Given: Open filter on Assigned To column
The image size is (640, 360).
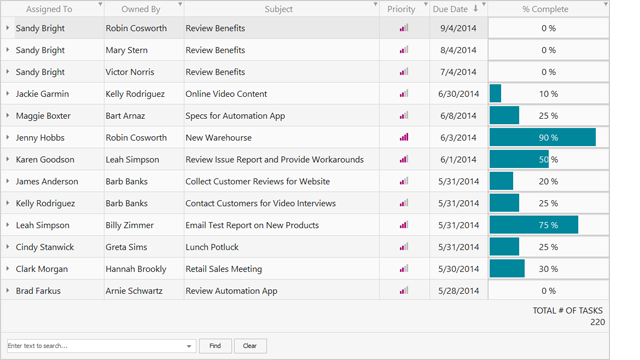Looking at the screenshot, I should click(x=100, y=4).
